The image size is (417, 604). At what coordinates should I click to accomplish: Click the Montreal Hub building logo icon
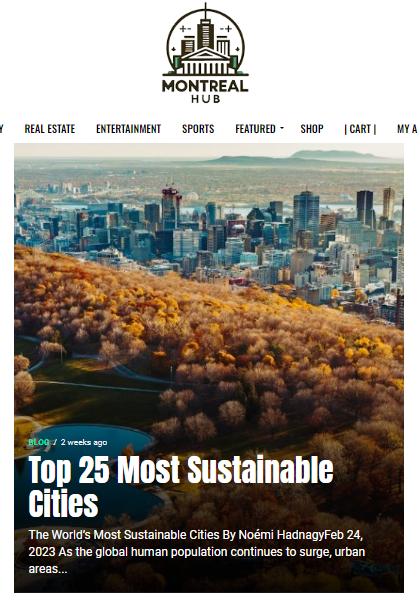pyautogui.click(x=205, y=40)
